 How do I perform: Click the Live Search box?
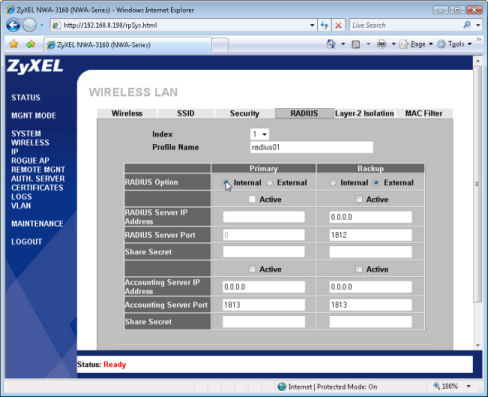(x=406, y=25)
